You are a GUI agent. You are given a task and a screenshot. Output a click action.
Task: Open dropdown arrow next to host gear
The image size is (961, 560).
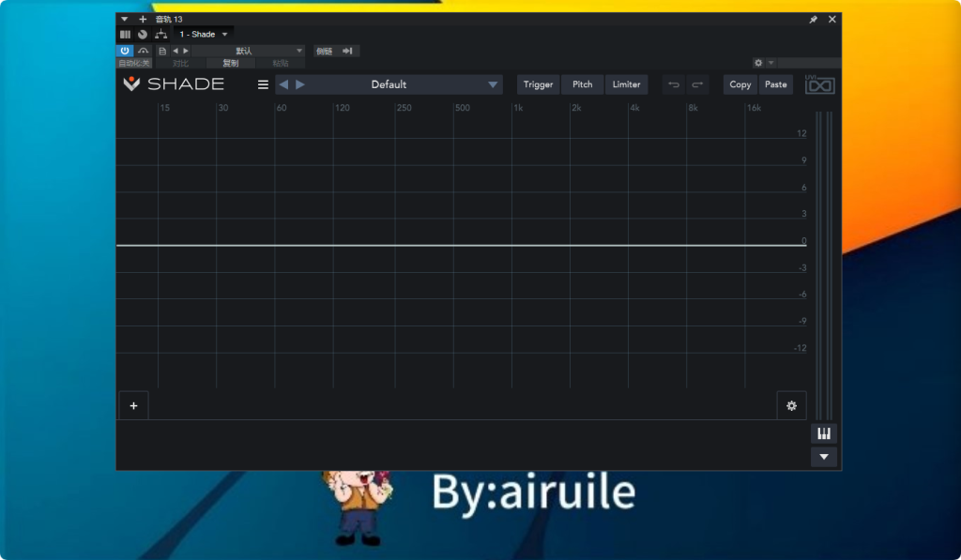(x=771, y=63)
